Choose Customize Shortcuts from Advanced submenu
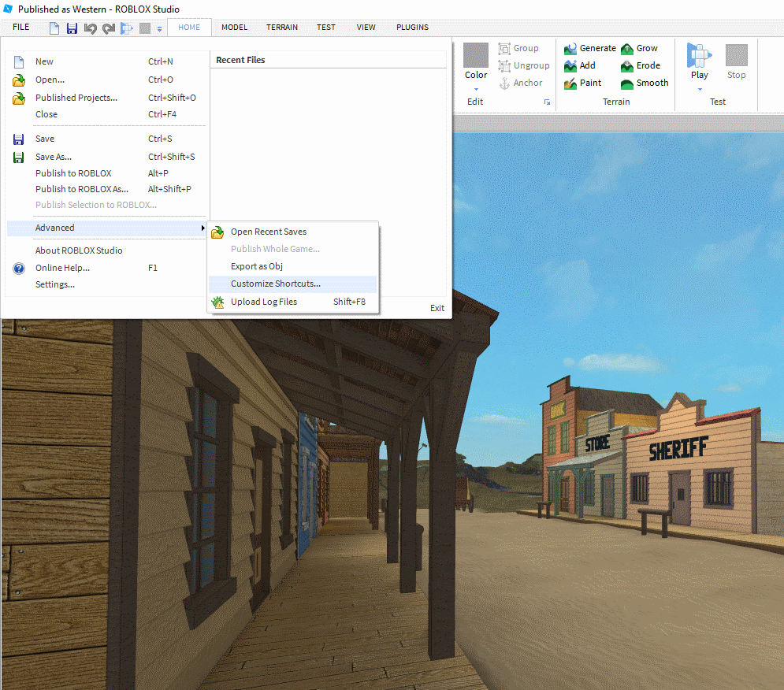This screenshot has height=690, width=784. pyautogui.click(x=275, y=284)
